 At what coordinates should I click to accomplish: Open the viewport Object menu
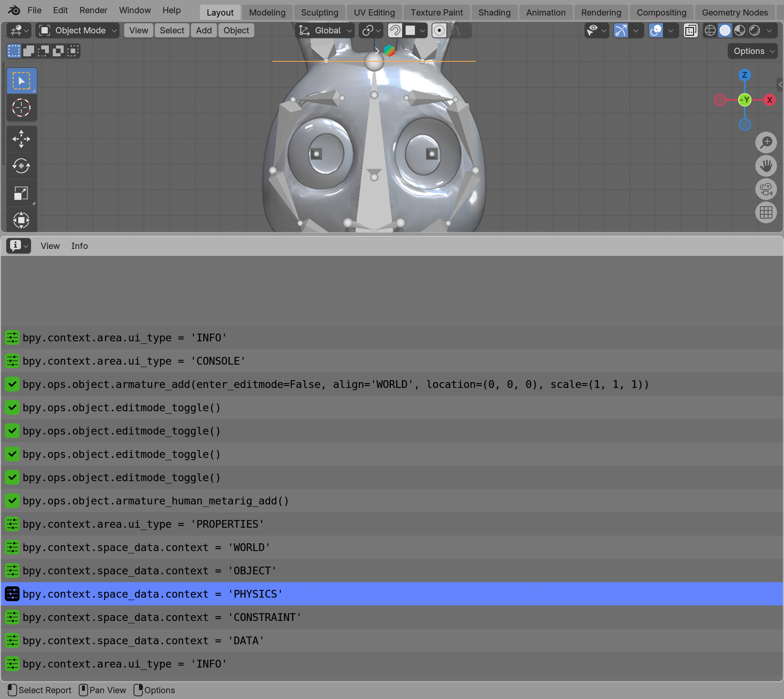pyautogui.click(x=236, y=30)
